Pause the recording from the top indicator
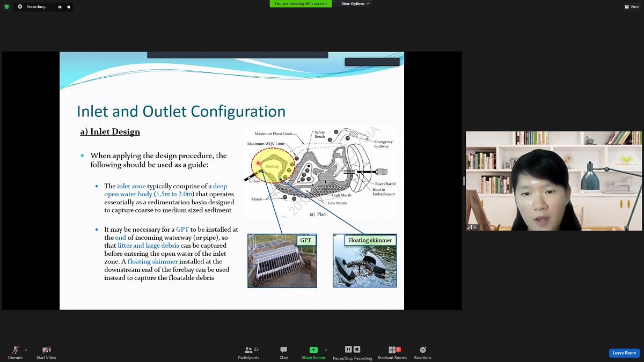The width and height of the screenshot is (644, 362). pyautogui.click(x=60, y=7)
